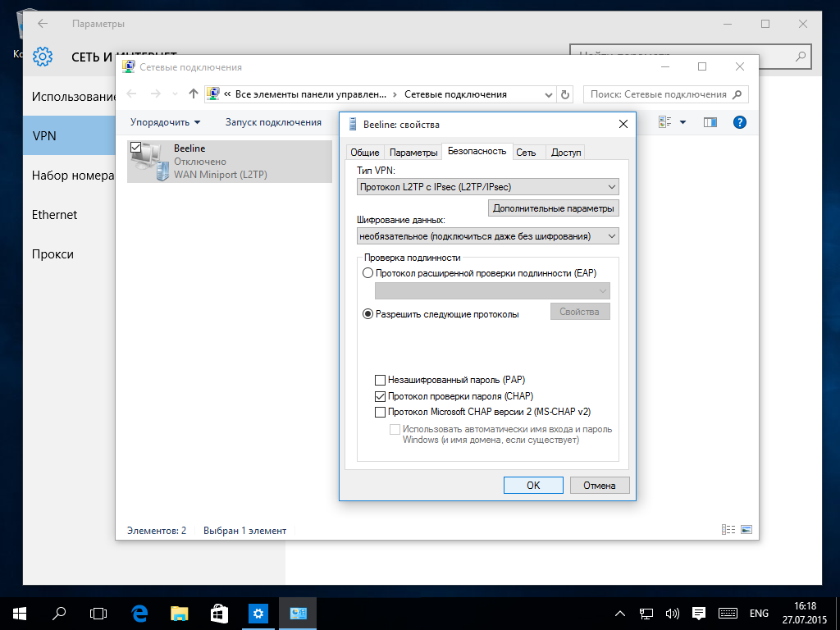Viewport: 840px width, 630px height.
Task: Expand address bar history dropdown chevron
Action: click(x=549, y=95)
